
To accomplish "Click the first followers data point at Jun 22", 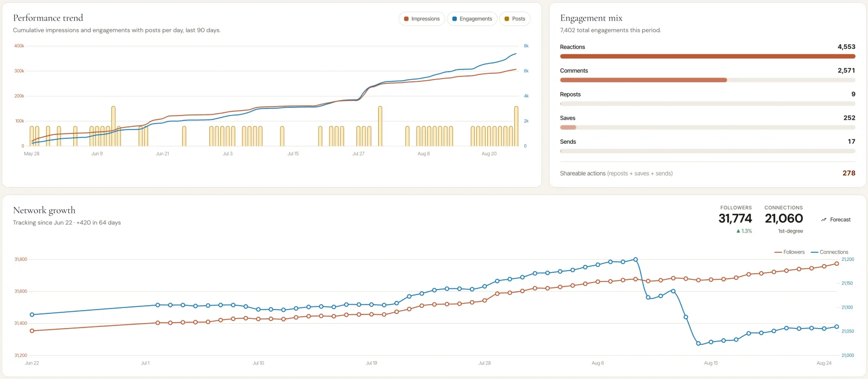I will [32, 331].
